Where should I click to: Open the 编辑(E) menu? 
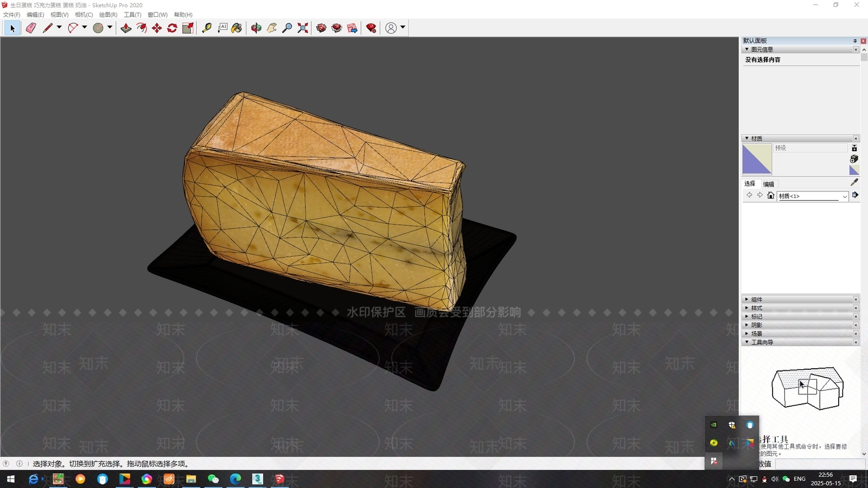pos(35,15)
